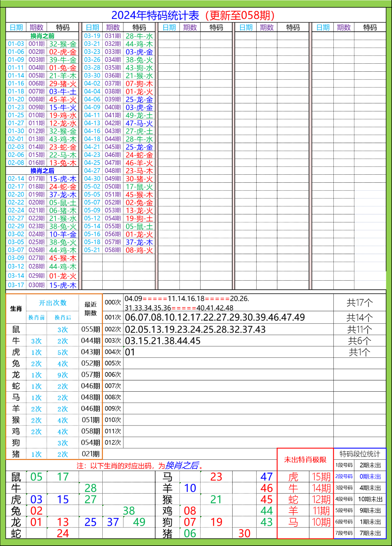Viewport: 392px width, 546px height.
Task: Select the 日期 column header
Action: [x=16, y=27]
